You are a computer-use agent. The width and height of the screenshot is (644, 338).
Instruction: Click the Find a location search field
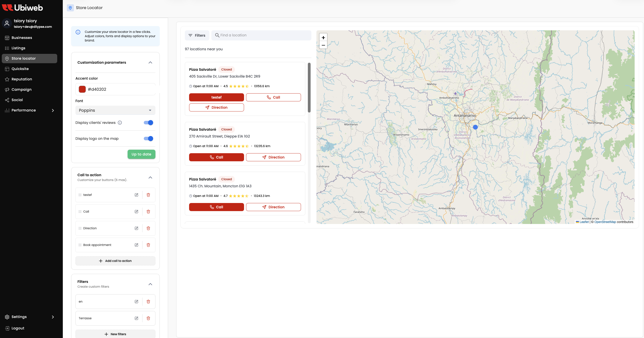263,35
